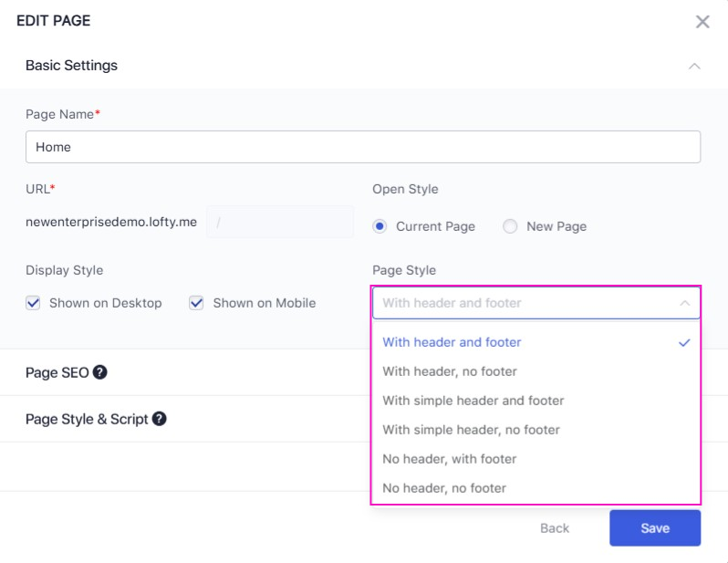Close the Edit Page dialog
The height and width of the screenshot is (563, 728).
click(702, 22)
